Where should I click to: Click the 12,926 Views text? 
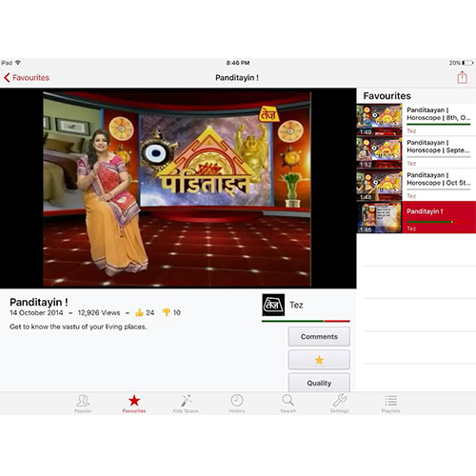(x=99, y=312)
